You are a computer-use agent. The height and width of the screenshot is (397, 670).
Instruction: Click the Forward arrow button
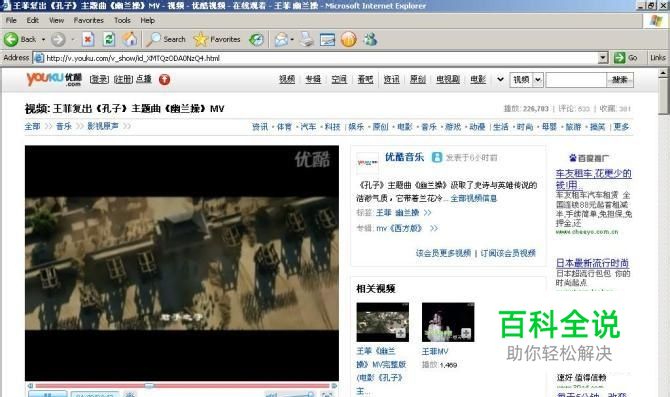click(58, 39)
